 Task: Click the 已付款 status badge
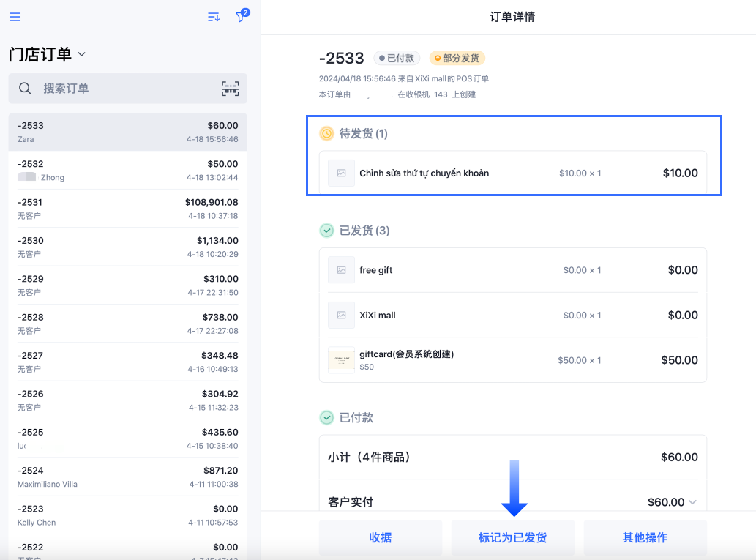pyautogui.click(x=397, y=59)
